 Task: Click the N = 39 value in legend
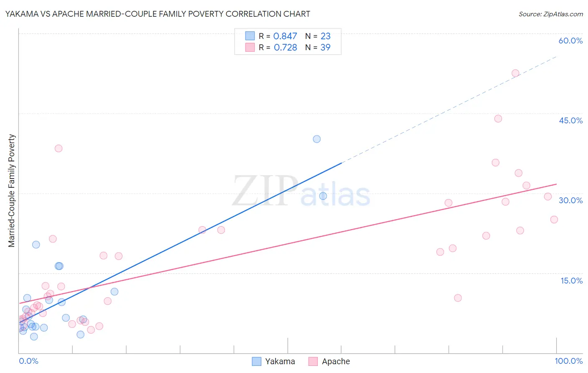pos(318,47)
